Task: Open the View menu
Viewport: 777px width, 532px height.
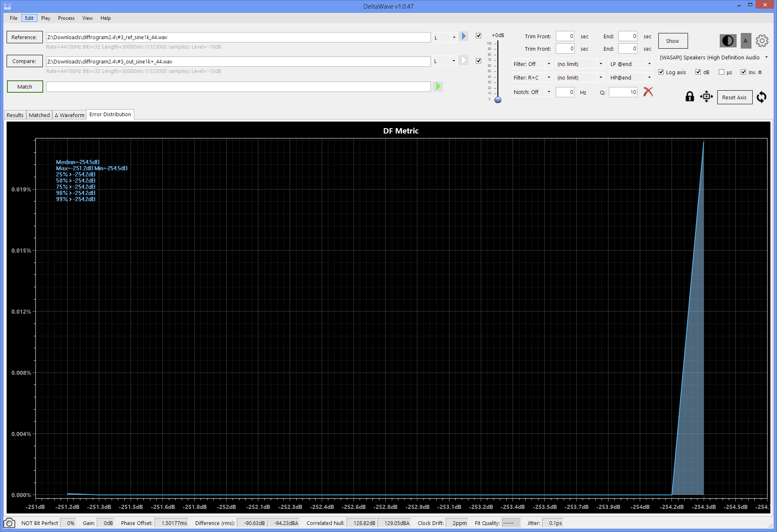Action: click(87, 18)
